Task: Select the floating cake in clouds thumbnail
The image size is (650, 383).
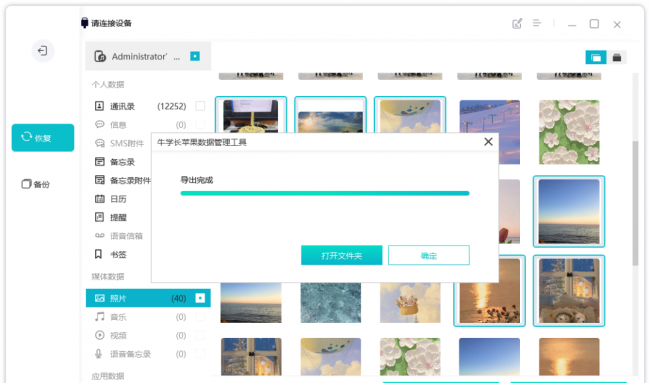Action: [410, 303]
